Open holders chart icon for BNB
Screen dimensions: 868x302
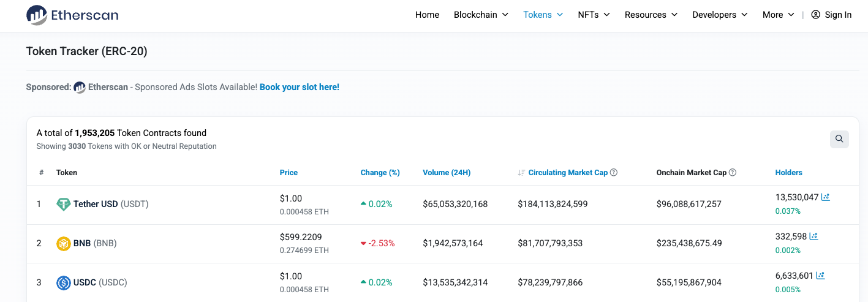pyautogui.click(x=813, y=236)
